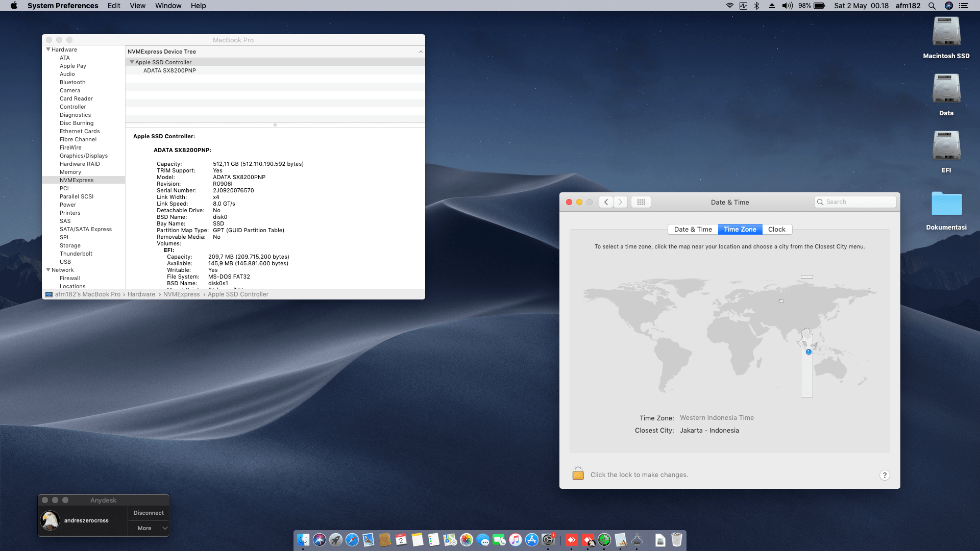Open Reminders icon in the Dock

(434, 540)
